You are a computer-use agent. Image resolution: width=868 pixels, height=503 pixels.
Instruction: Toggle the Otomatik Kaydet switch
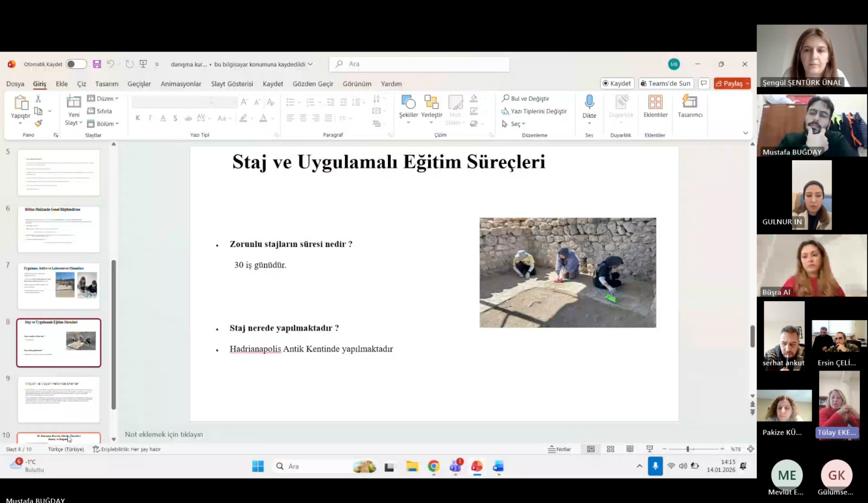pyautogui.click(x=76, y=64)
